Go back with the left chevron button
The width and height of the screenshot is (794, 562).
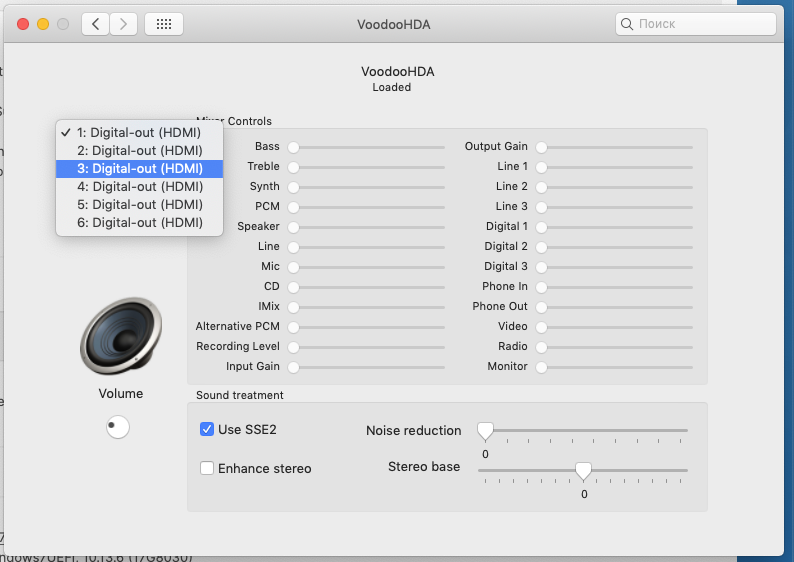(95, 24)
